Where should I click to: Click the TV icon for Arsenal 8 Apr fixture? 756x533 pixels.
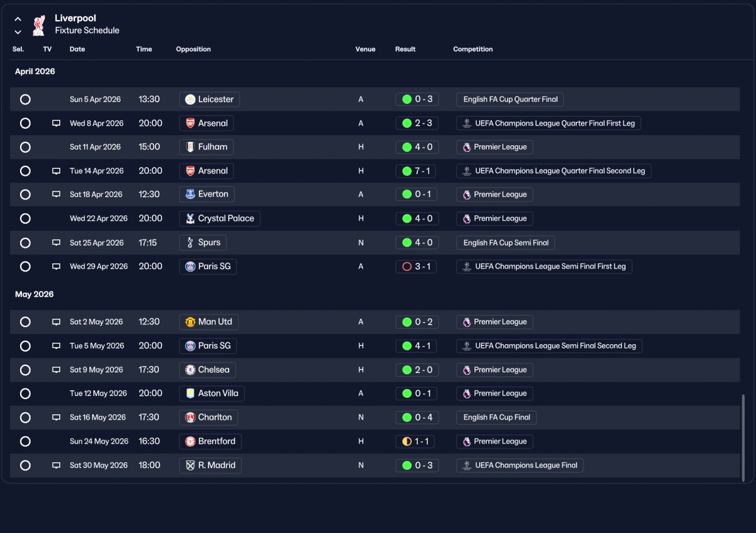(x=56, y=123)
